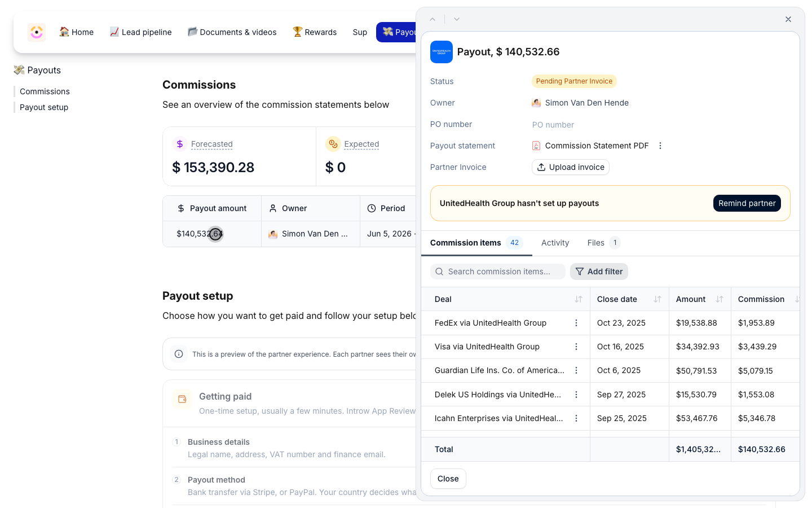
Task: Click the total commission $140,532.66
Action: pyautogui.click(x=762, y=449)
